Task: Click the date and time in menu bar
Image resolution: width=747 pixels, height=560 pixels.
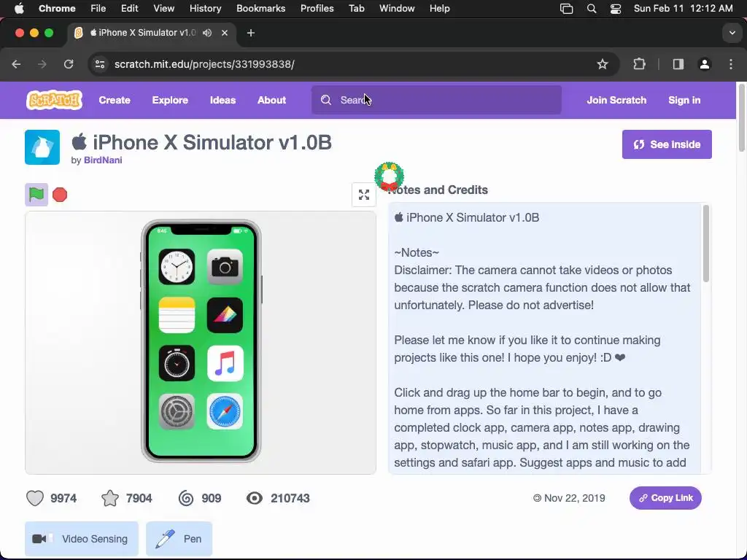Action: coord(683,8)
